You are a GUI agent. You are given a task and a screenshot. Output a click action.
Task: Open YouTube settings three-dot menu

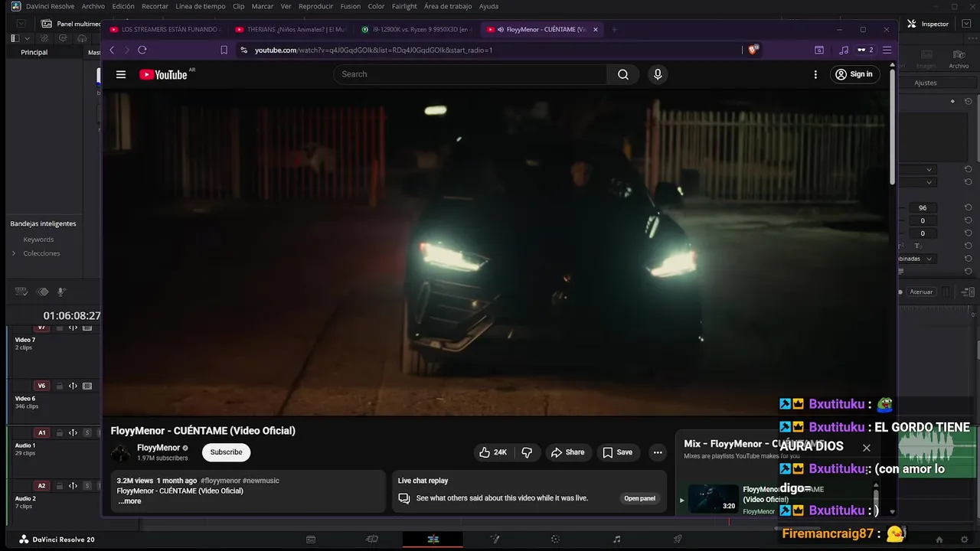pyautogui.click(x=815, y=74)
